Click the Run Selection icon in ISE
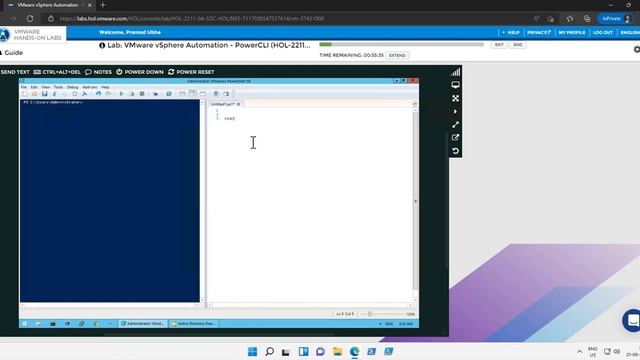This screenshot has height=360, width=640. coord(131,94)
